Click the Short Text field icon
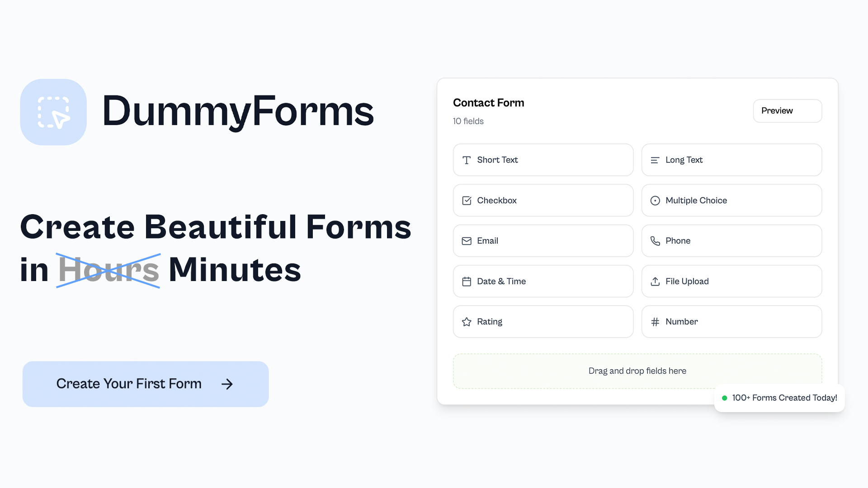 [466, 160]
